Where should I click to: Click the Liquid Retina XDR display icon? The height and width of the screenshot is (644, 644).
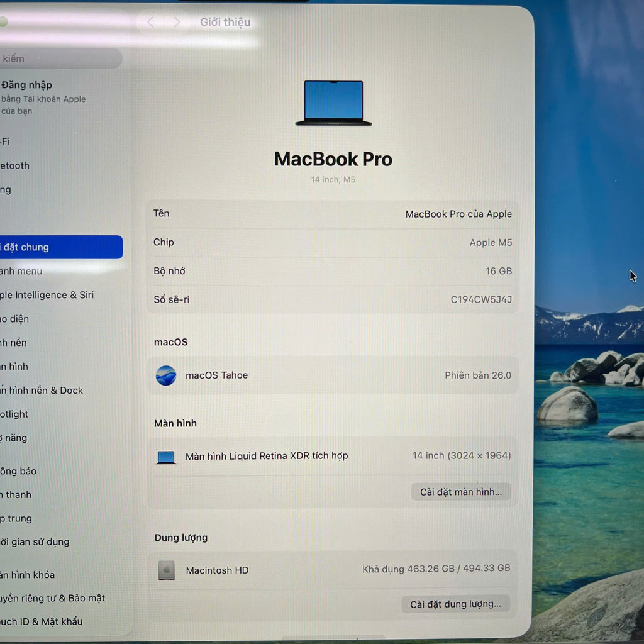point(166,457)
